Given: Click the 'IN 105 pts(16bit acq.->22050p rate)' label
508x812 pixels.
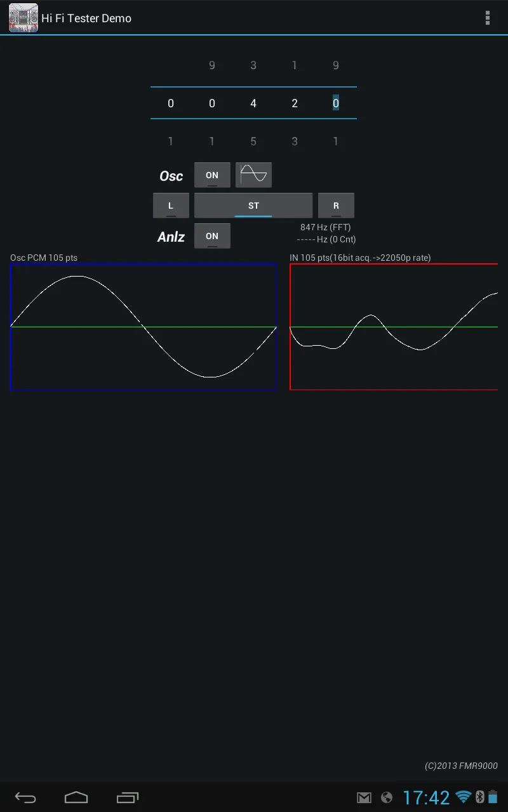Looking at the screenshot, I should 360,258.
